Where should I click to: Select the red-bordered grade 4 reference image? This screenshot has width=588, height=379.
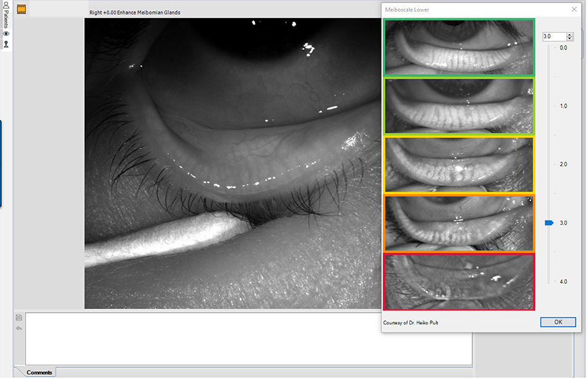(459, 281)
